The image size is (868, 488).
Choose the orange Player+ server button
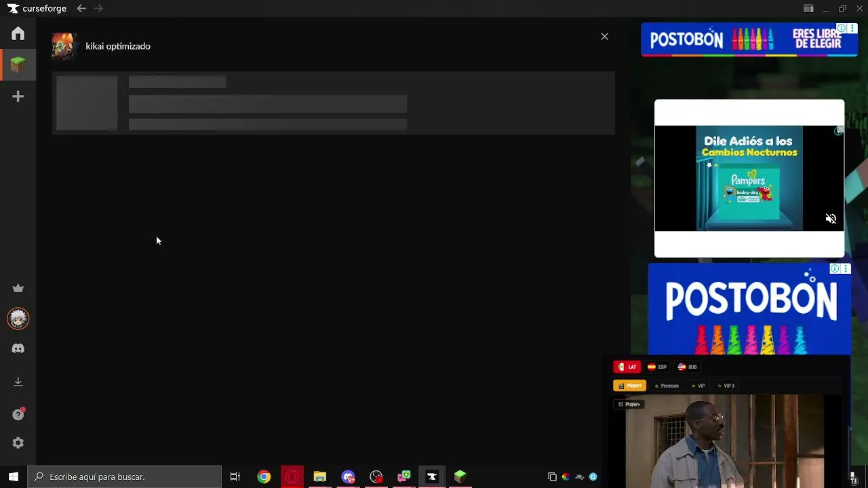(x=630, y=386)
